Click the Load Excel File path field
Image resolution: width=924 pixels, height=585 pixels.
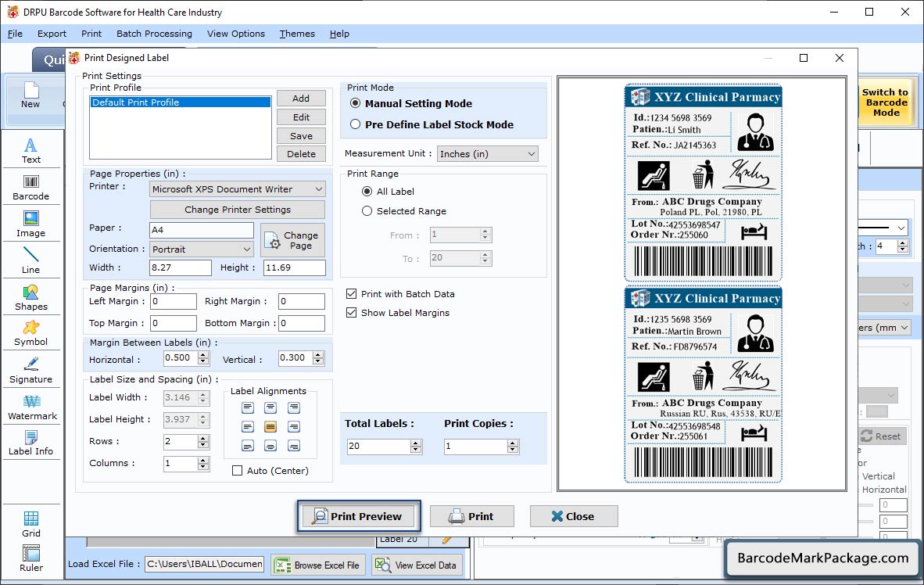click(x=205, y=564)
